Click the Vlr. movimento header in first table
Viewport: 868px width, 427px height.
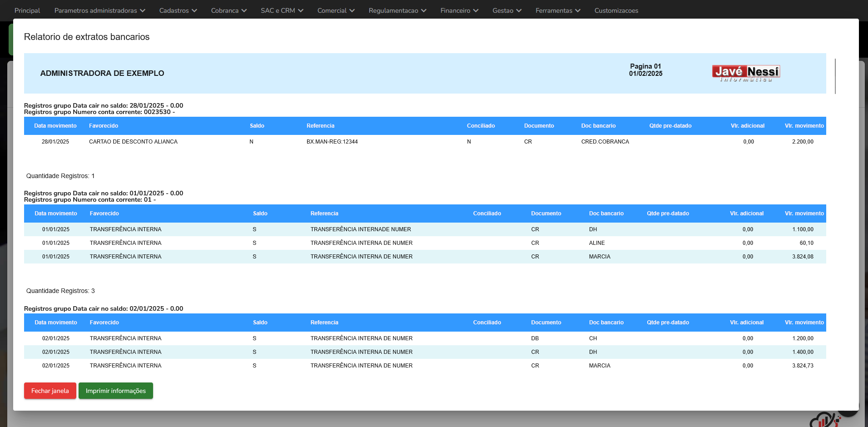tap(804, 126)
